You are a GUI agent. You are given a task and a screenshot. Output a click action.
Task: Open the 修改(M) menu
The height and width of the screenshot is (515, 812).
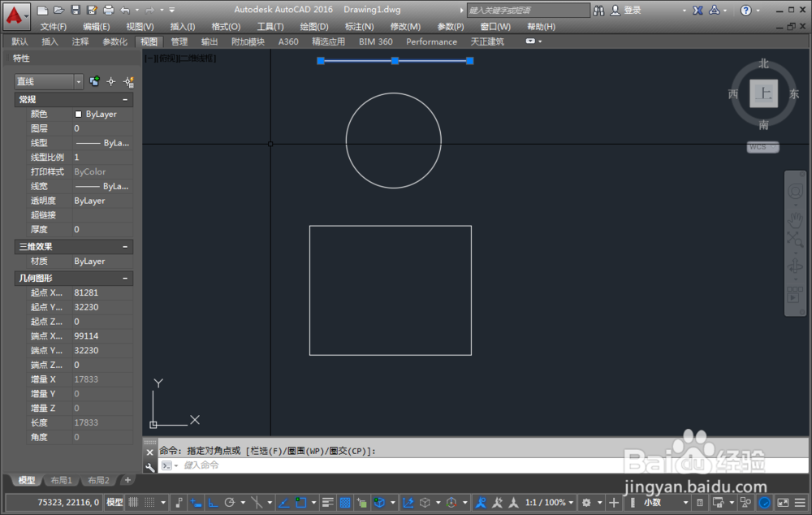(x=405, y=27)
